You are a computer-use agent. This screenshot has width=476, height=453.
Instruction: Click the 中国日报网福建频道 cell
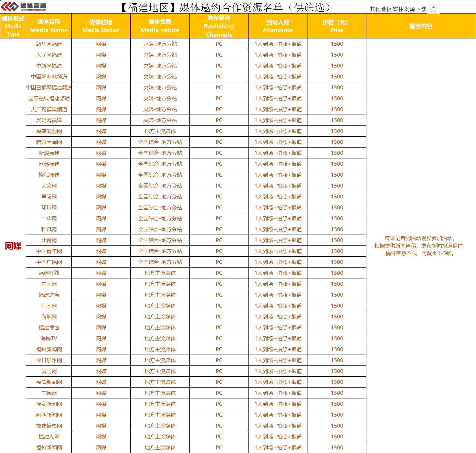[49, 88]
